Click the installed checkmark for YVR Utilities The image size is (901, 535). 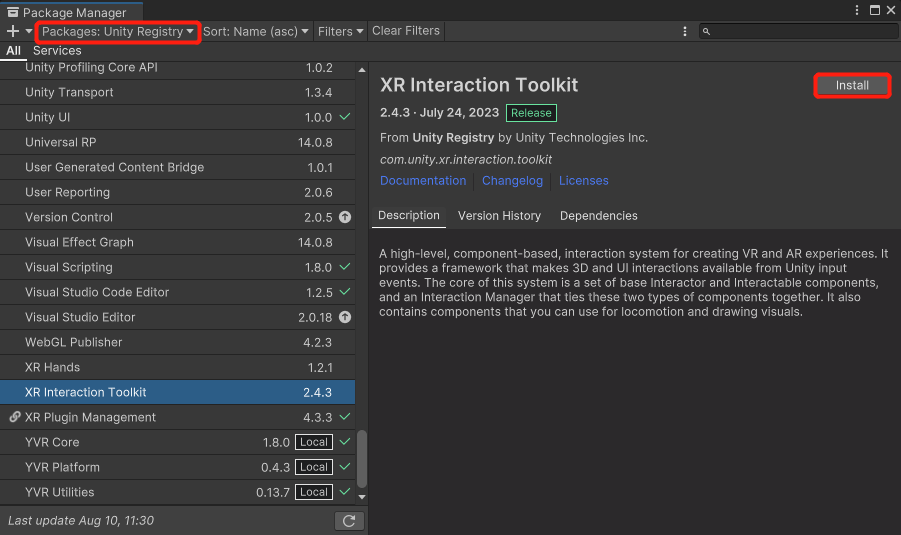point(345,492)
